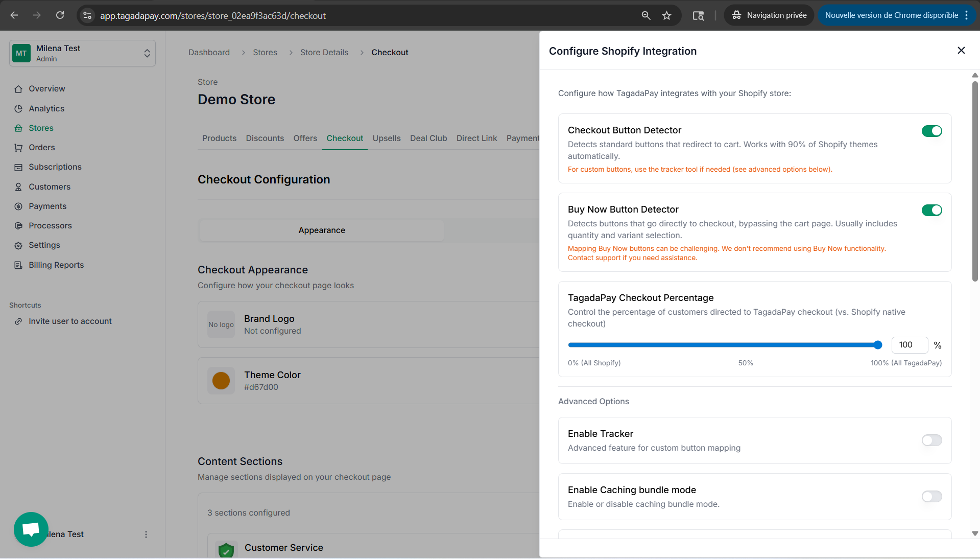Screen dimensions: 980x559
Task: Open user options menu beside Milena Test
Action: (x=146, y=534)
